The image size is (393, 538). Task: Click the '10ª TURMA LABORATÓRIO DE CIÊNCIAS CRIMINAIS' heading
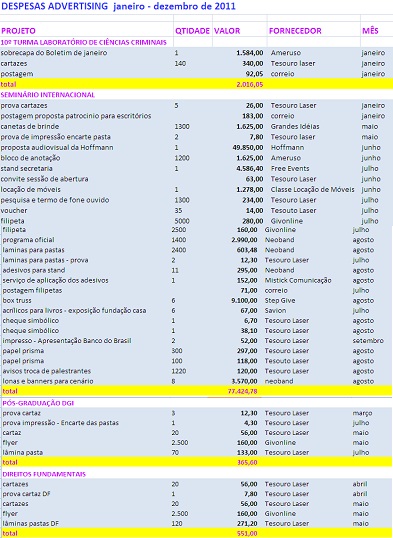coord(84,43)
